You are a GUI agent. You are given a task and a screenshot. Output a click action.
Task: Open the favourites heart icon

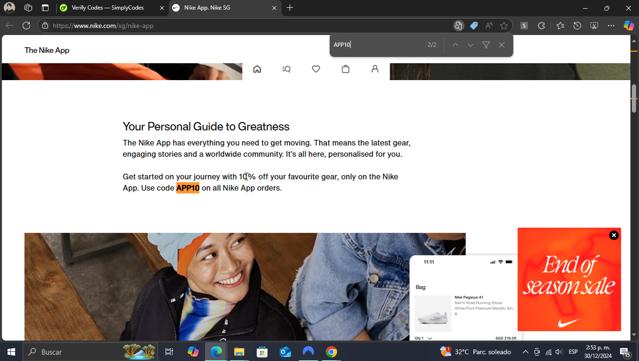pyautogui.click(x=316, y=69)
